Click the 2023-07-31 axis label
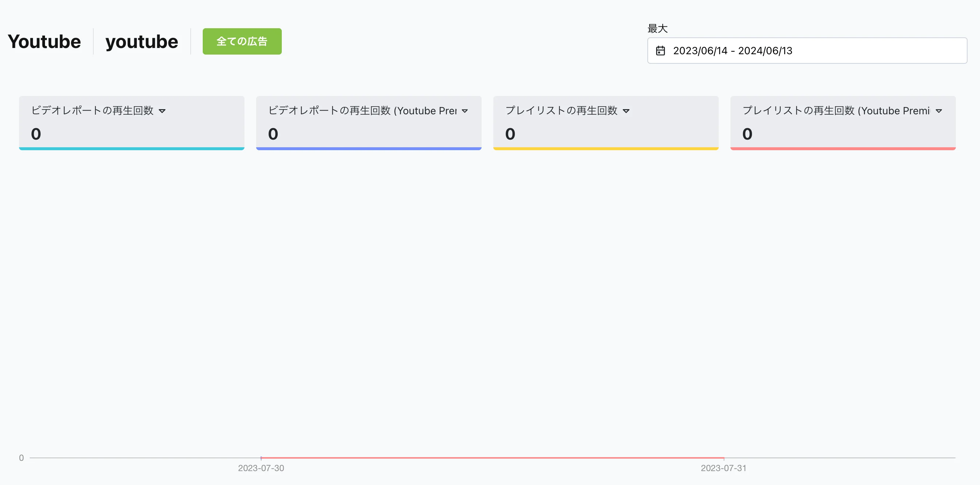The image size is (980, 485). click(723, 468)
